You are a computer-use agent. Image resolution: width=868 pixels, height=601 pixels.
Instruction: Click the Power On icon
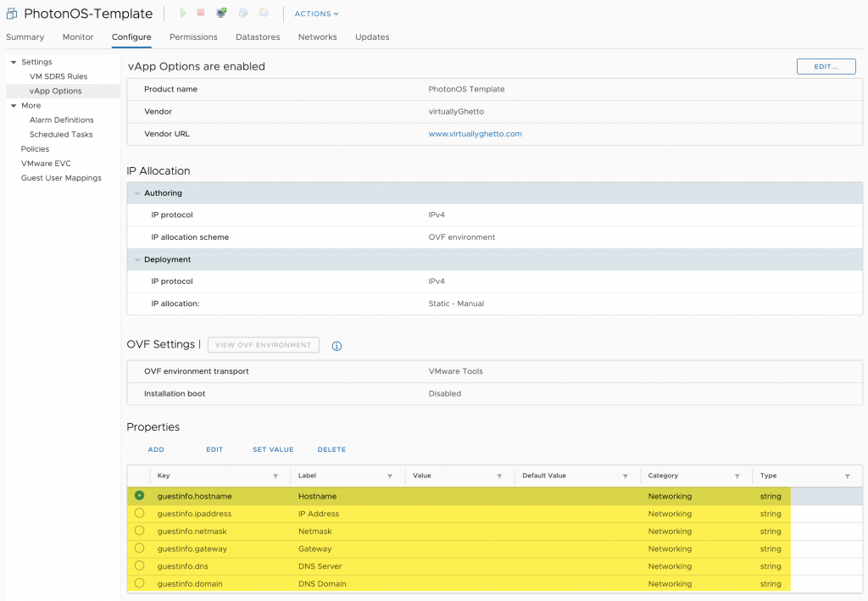[183, 13]
